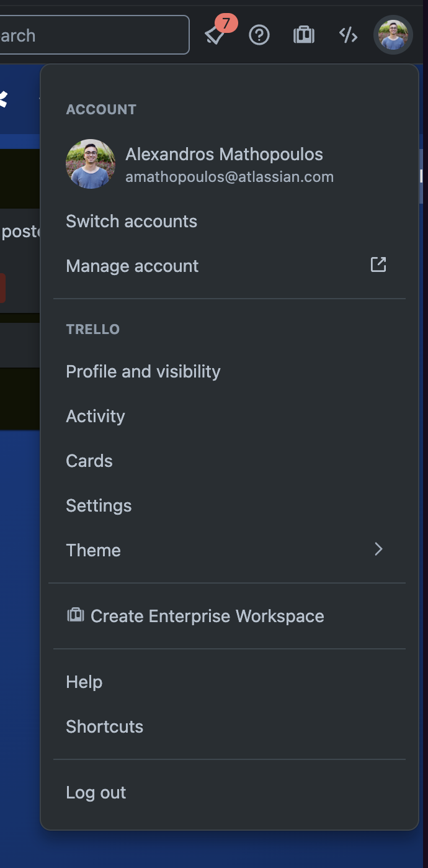Viewport: 428px width, 868px height.
Task: Open Profile and visibility
Action: pos(143,371)
